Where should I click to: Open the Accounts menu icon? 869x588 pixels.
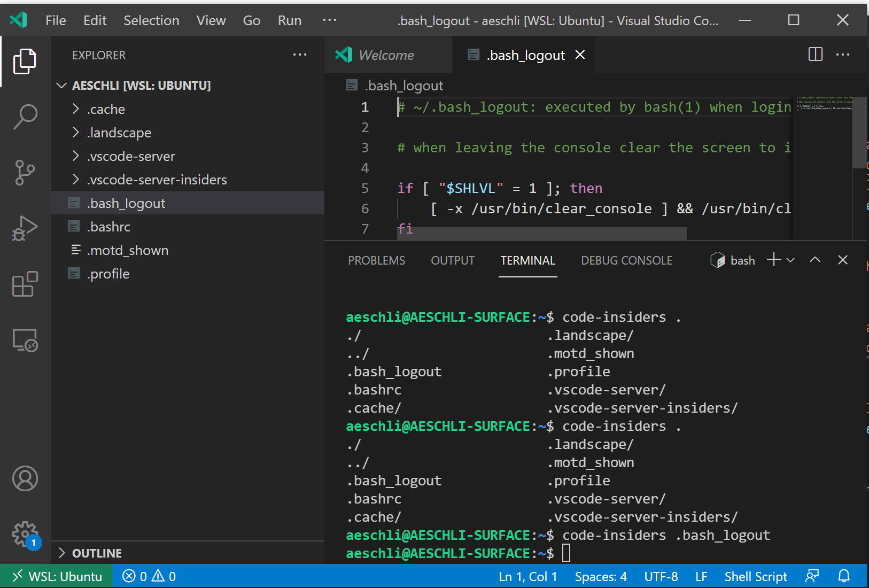tap(25, 478)
